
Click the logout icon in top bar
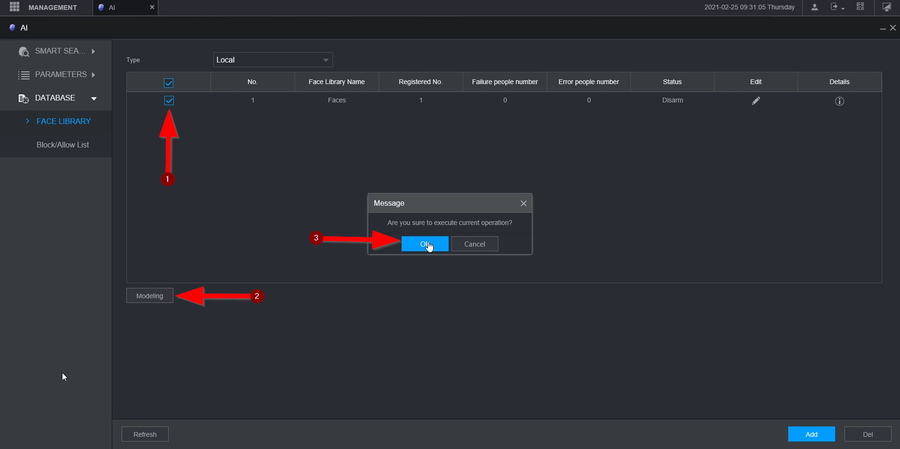point(836,7)
